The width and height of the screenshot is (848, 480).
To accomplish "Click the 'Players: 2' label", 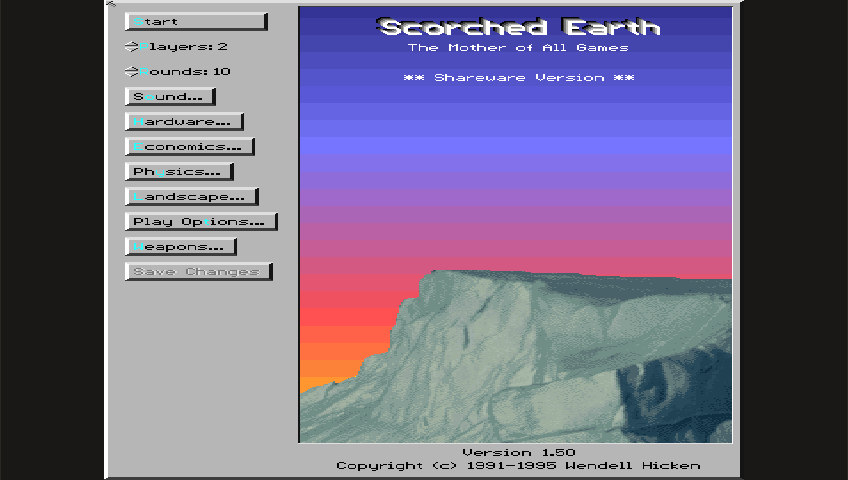I will click(183, 47).
